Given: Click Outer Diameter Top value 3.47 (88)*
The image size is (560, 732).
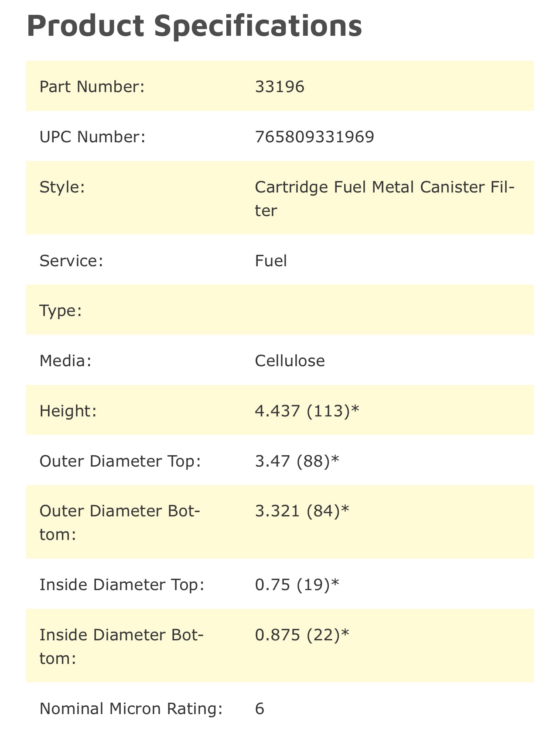Looking at the screenshot, I should click(x=297, y=461).
